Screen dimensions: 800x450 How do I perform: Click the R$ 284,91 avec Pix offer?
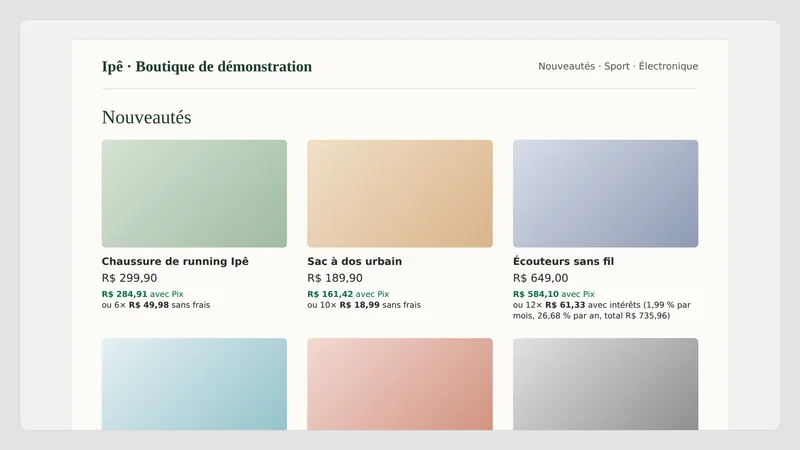142,294
